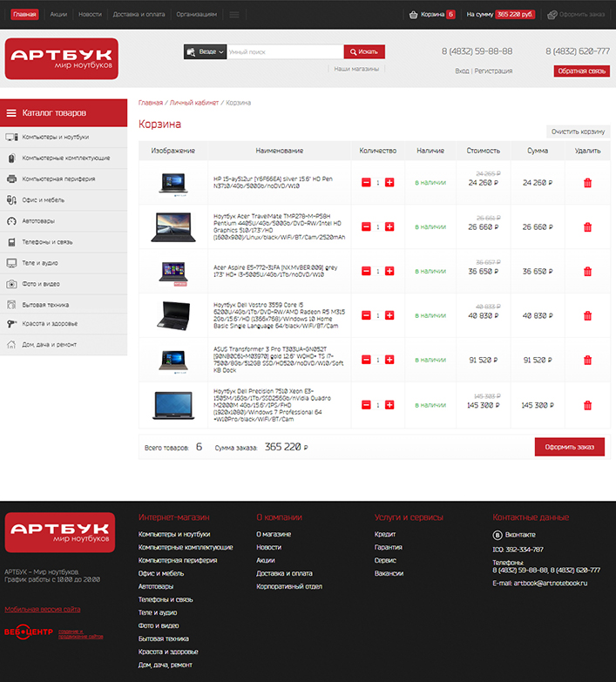Increase quantity of Acer TravelMate laptop
616x682 pixels.
[389, 227]
